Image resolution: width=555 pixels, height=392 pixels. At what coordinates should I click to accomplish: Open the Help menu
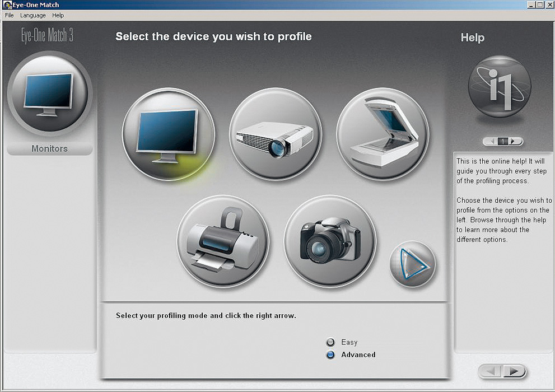pyautogui.click(x=58, y=15)
